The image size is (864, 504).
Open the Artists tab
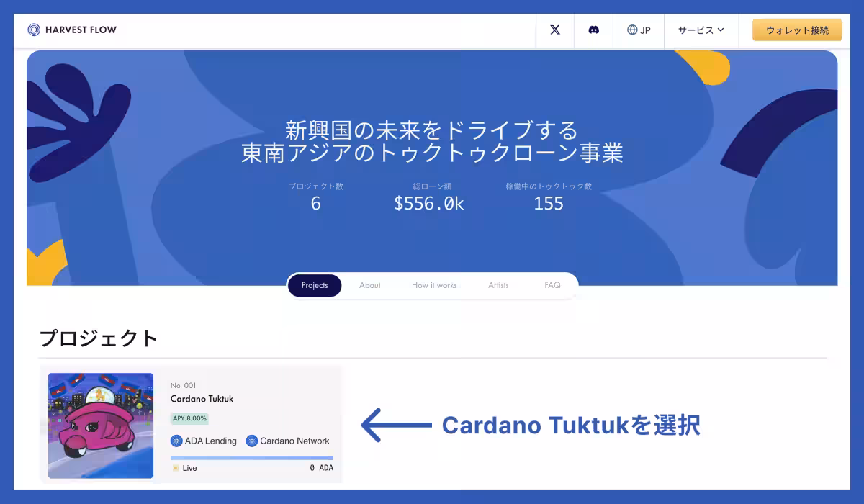pos(498,286)
